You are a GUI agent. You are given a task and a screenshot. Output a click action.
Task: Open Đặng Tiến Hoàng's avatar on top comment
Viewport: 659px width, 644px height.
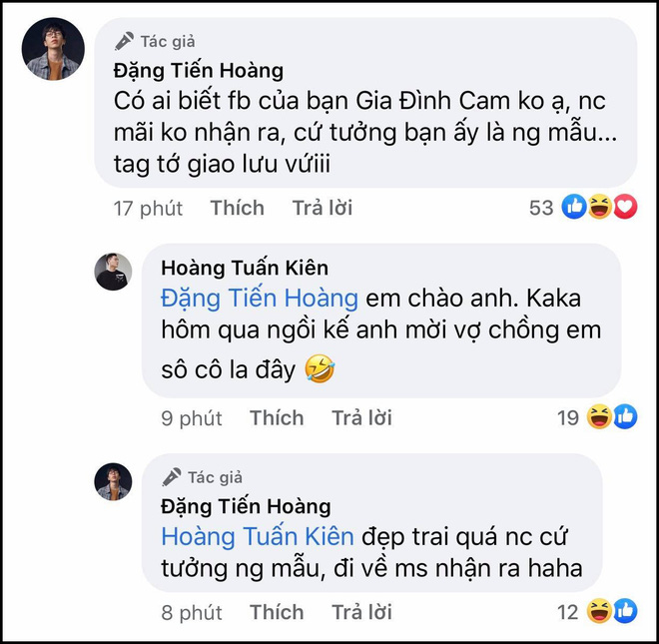pyautogui.click(x=53, y=49)
